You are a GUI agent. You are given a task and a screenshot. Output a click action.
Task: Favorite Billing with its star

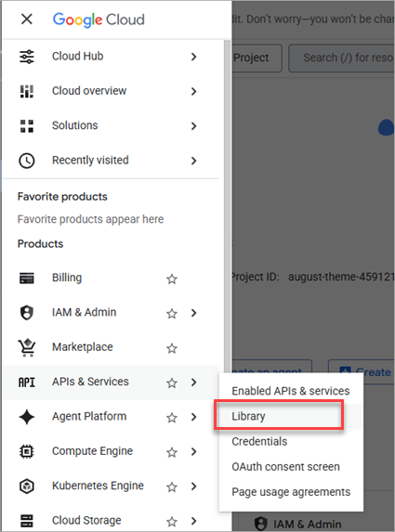click(x=172, y=279)
